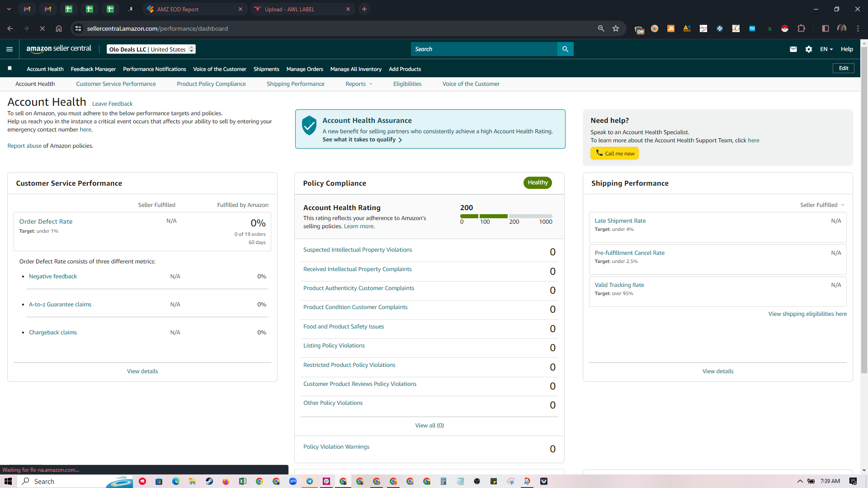Image resolution: width=868 pixels, height=488 pixels.
Task: Click the Edit button on the favorites bar
Action: coord(844,68)
